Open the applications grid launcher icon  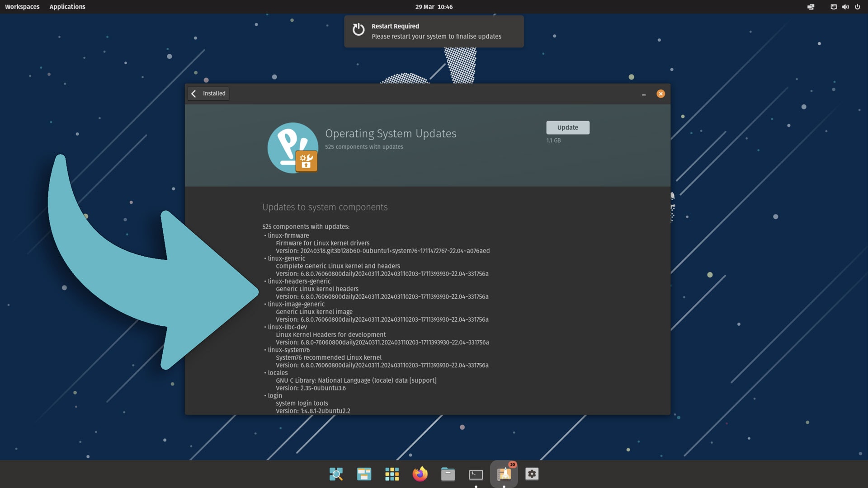[x=392, y=474]
